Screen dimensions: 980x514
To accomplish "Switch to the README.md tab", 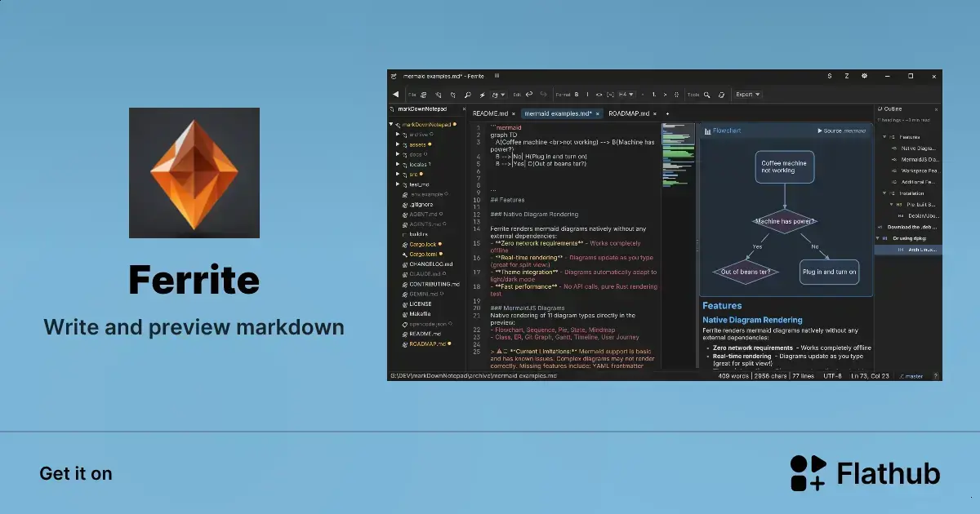I will pos(490,114).
